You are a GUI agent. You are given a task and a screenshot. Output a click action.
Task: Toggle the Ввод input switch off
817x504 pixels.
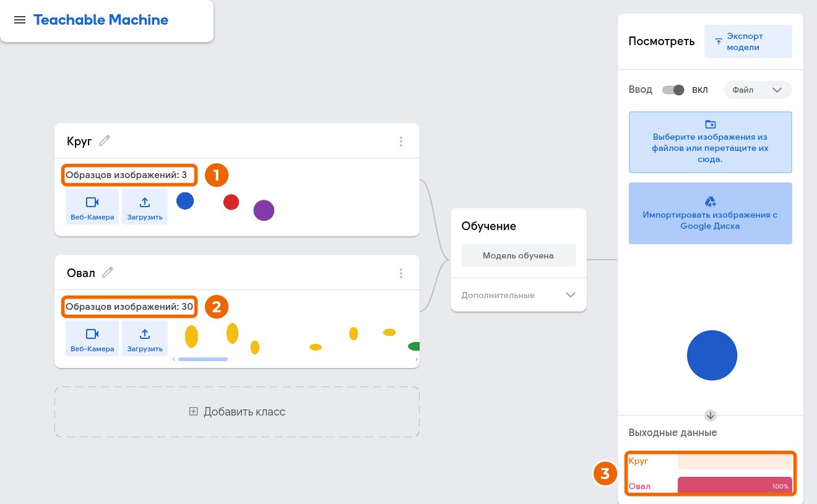click(x=673, y=90)
